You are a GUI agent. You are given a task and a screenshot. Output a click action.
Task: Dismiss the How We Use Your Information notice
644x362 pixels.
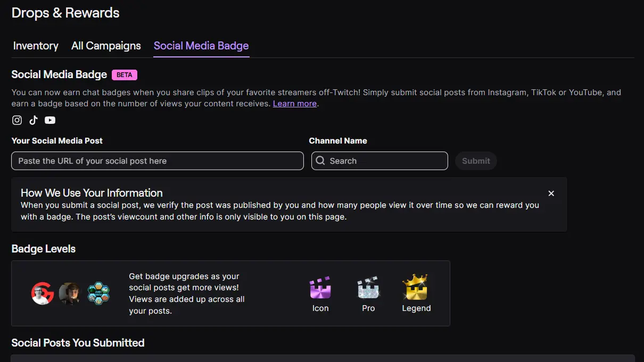551,193
